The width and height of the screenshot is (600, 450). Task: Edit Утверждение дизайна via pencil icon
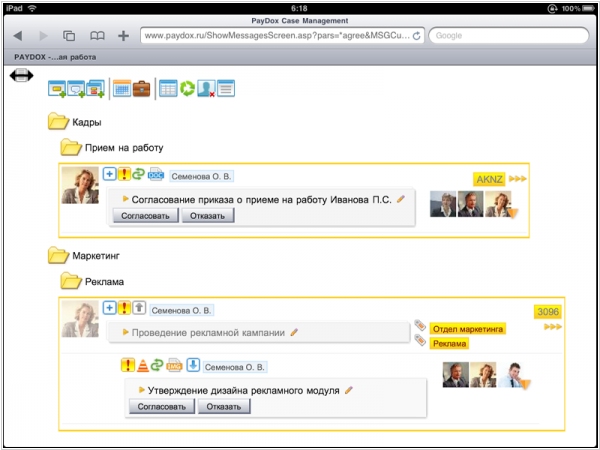pyautogui.click(x=349, y=390)
